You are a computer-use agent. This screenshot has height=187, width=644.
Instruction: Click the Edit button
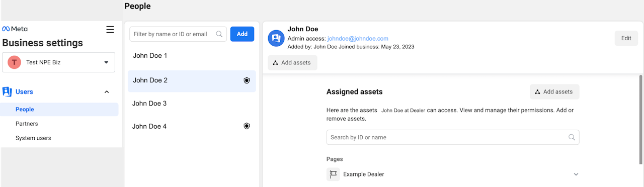click(x=626, y=38)
